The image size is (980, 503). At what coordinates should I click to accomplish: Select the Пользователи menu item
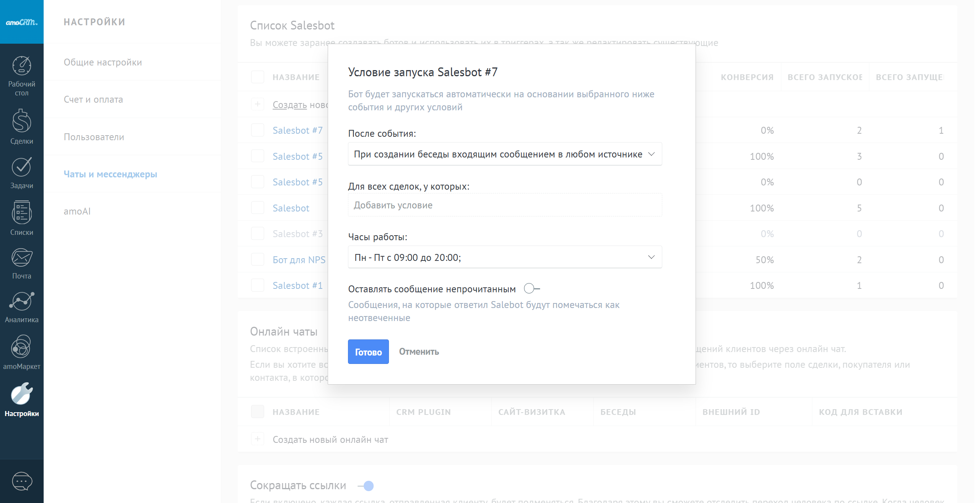94,137
